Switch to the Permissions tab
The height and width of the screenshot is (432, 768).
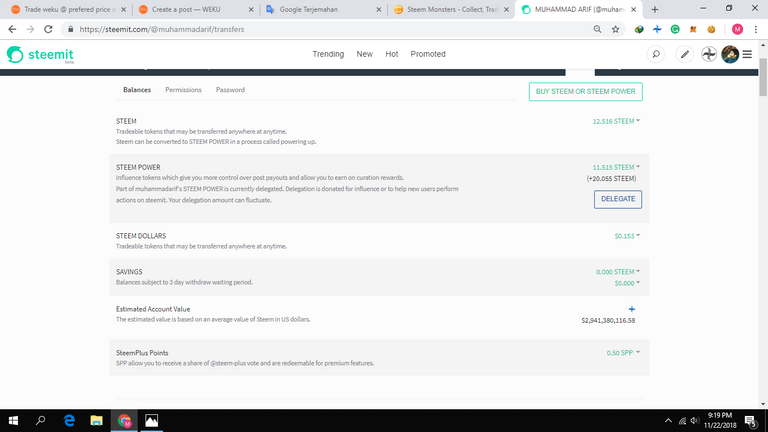(x=183, y=90)
